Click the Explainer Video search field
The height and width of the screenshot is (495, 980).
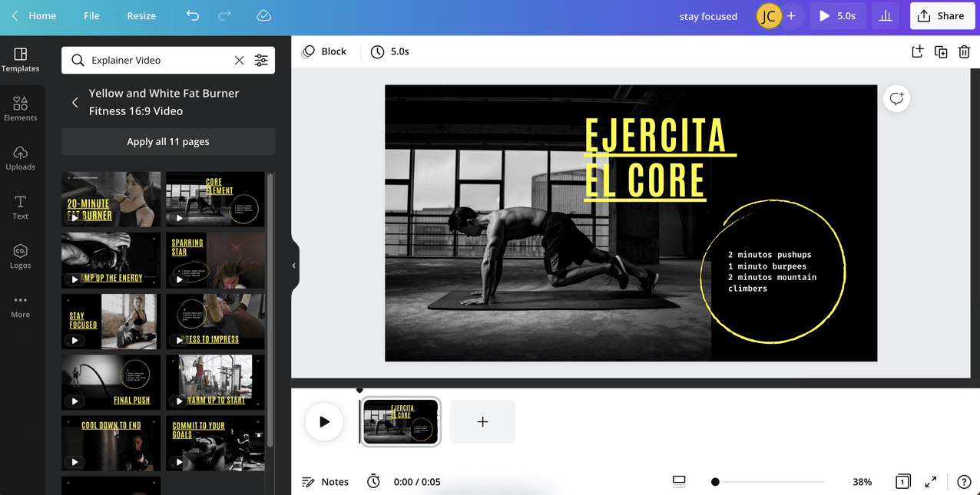(168, 60)
